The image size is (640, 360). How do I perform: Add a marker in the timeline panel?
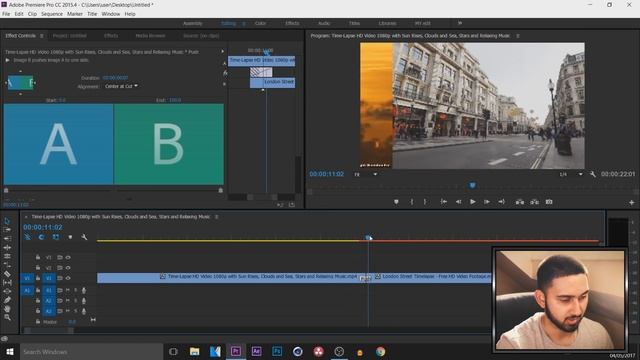(x=70, y=237)
